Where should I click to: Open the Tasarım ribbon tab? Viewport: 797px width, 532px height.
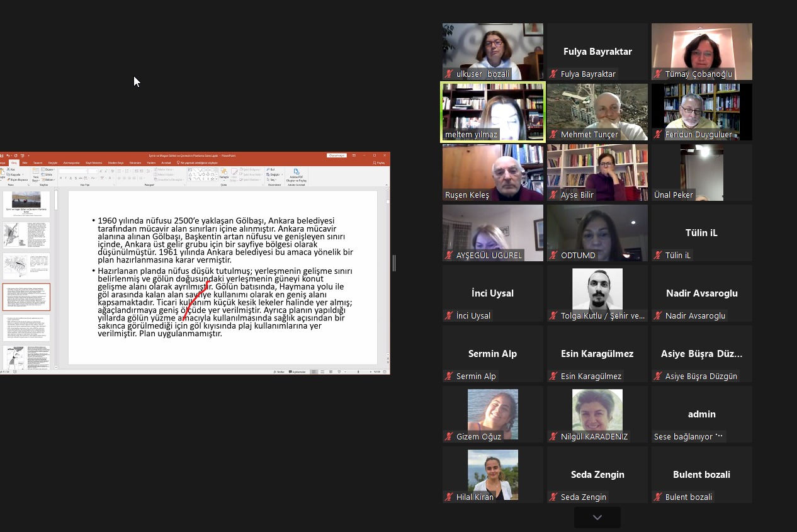pyautogui.click(x=38, y=162)
